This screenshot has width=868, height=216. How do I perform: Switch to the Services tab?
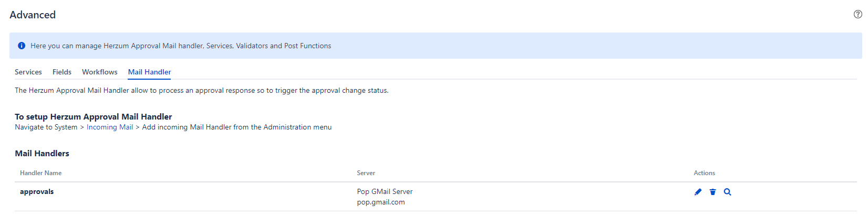[28, 72]
